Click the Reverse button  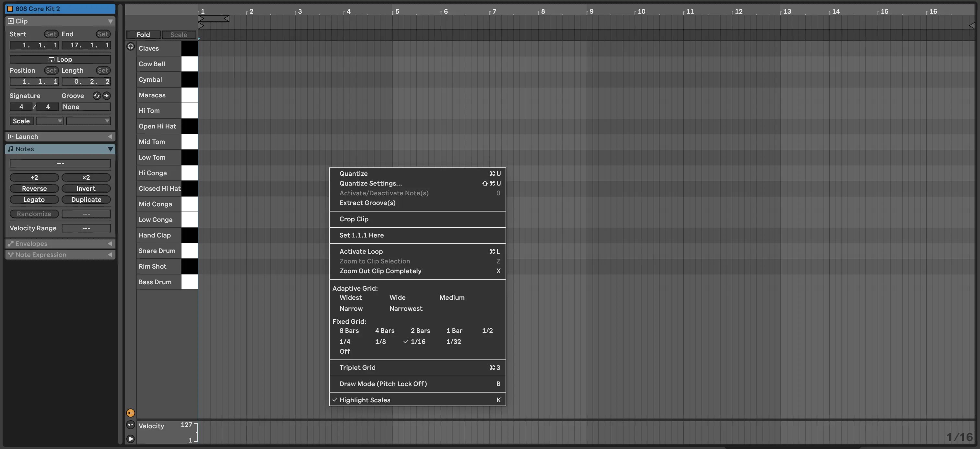coord(34,188)
